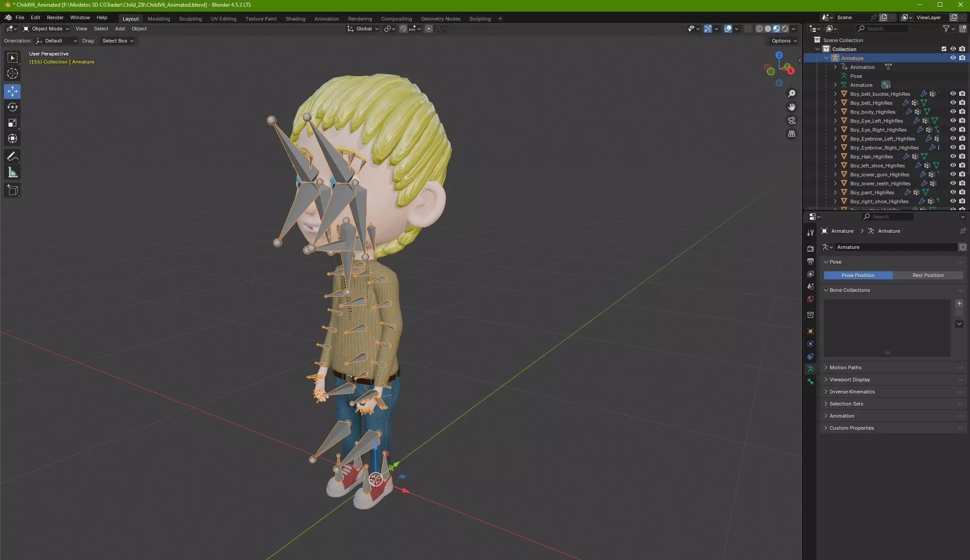Select the Transform tool
970x560 pixels.
(13, 138)
